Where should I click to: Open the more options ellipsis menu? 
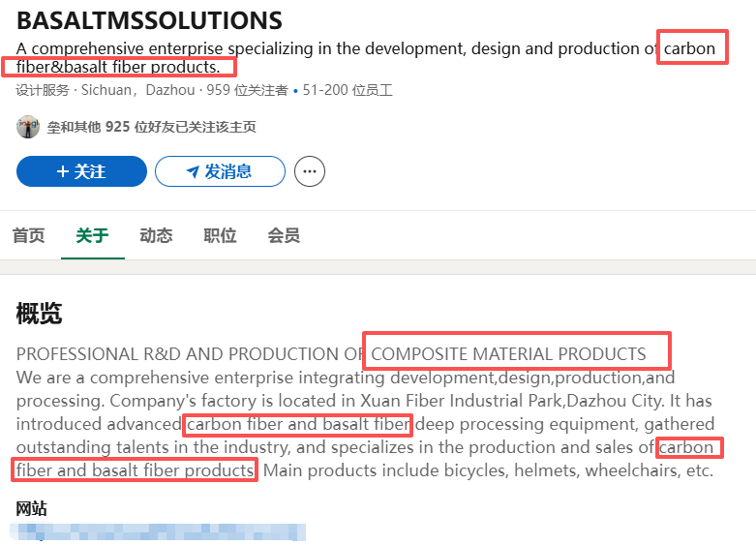coord(310,171)
